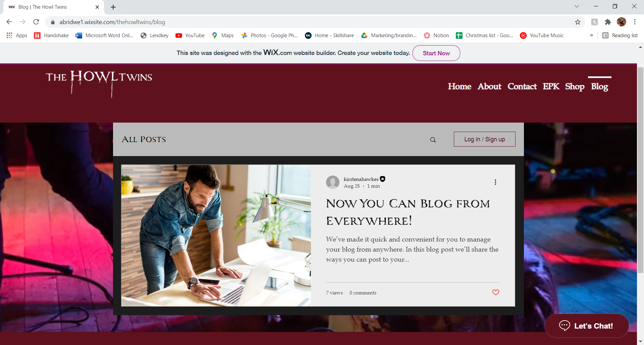Screen dimensions: 644x345
Task: Click the grey extension icon beside the puzzle icon
Action: [594, 22]
